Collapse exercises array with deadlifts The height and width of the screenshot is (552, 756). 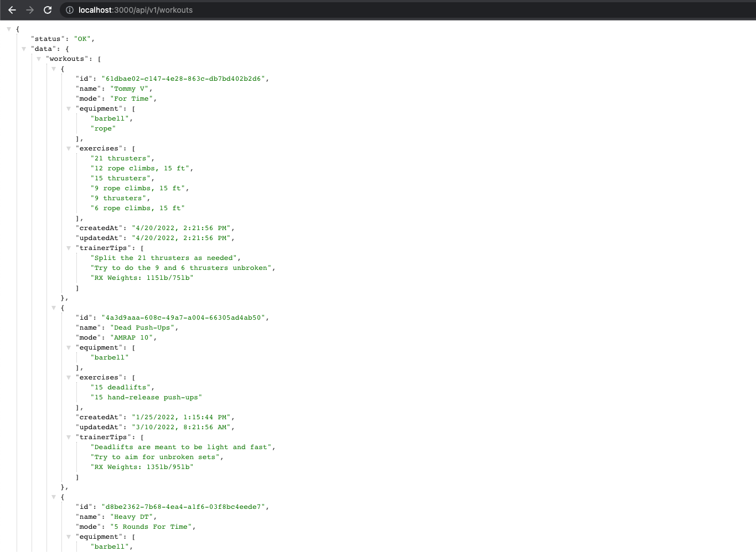tap(69, 377)
